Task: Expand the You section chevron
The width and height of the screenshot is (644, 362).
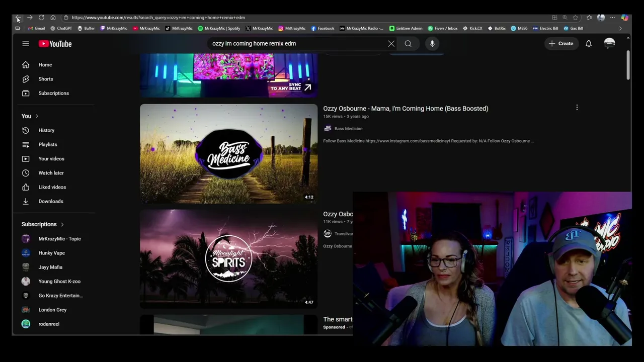Action: point(36,116)
